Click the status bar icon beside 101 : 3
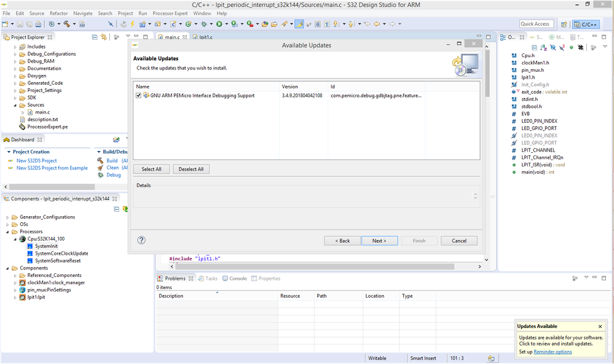This screenshot has width=614, height=364. (x=491, y=358)
